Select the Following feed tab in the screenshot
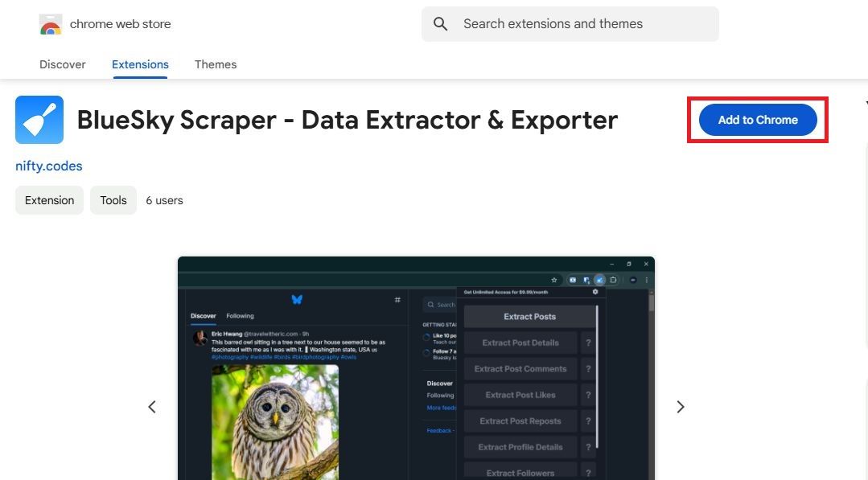The image size is (868, 480). 239,315
